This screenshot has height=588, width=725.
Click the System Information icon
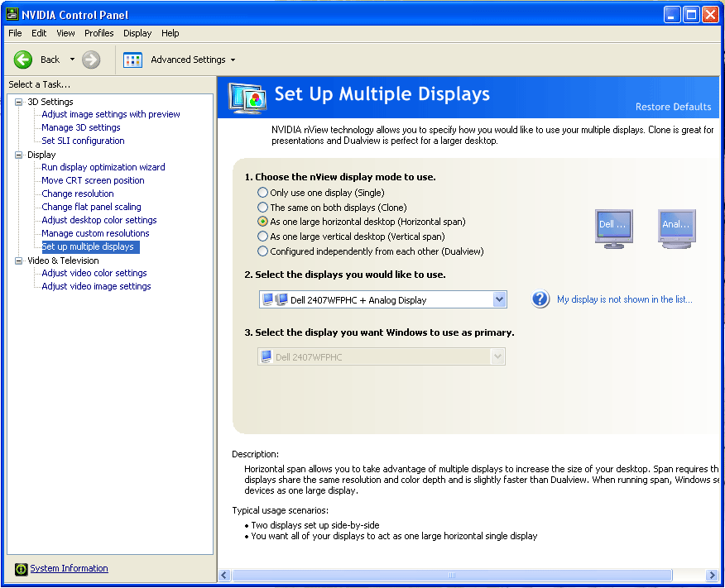21,569
